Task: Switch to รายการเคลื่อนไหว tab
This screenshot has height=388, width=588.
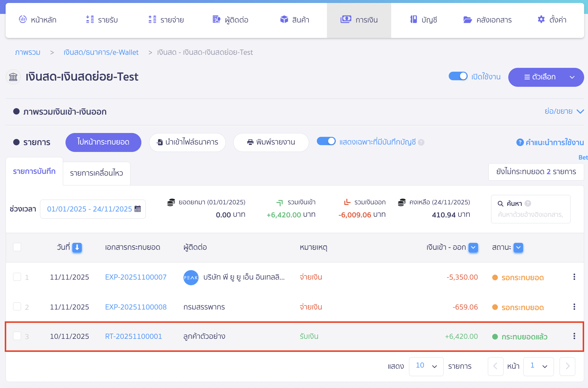Action: coord(96,173)
